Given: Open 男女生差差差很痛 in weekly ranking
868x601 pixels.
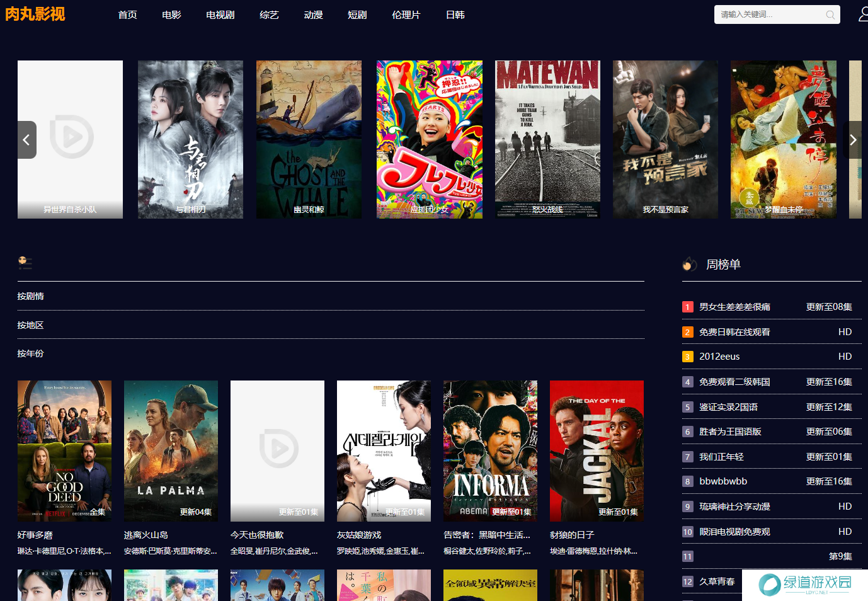Looking at the screenshot, I should tap(734, 307).
